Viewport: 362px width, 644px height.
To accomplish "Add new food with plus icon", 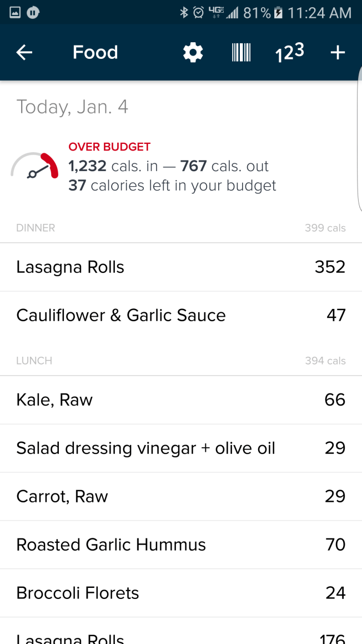I will (x=338, y=53).
